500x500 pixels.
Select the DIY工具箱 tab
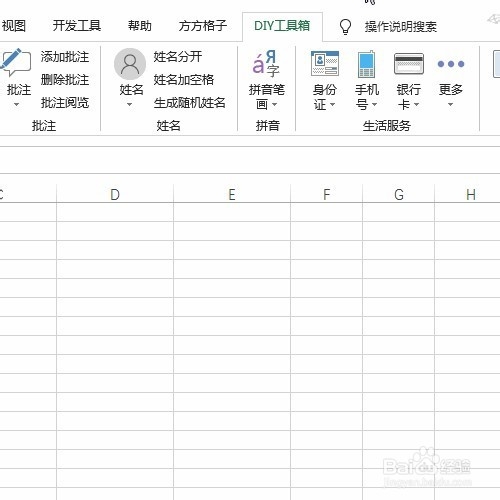(282, 26)
